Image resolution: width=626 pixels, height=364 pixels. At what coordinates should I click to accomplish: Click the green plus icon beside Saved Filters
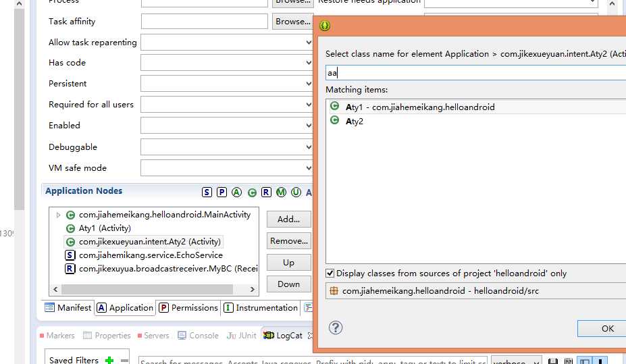tap(109, 360)
